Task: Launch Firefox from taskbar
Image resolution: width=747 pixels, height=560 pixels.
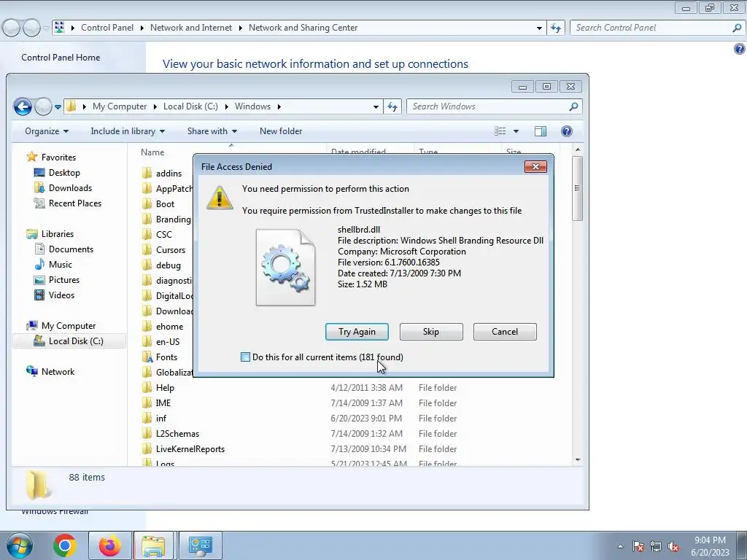Action: tap(109, 545)
